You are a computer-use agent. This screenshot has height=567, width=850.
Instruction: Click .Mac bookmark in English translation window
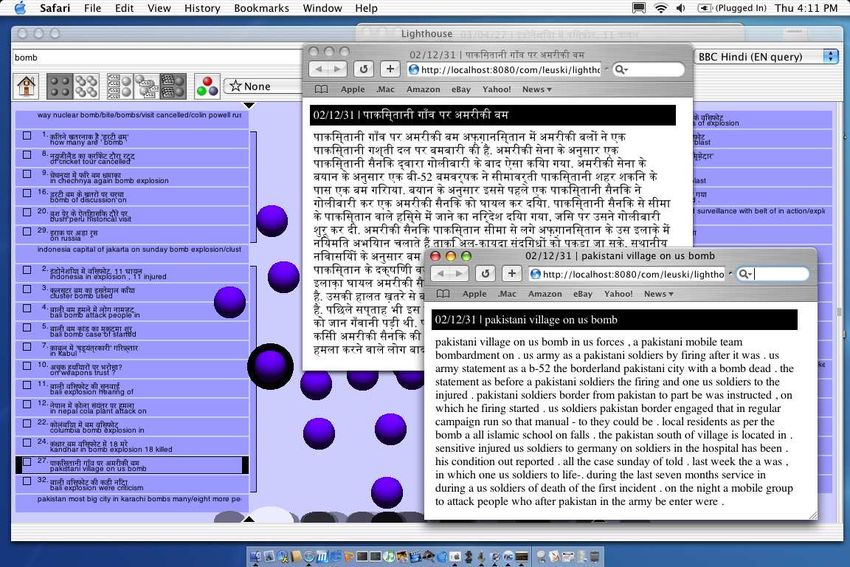(507, 294)
